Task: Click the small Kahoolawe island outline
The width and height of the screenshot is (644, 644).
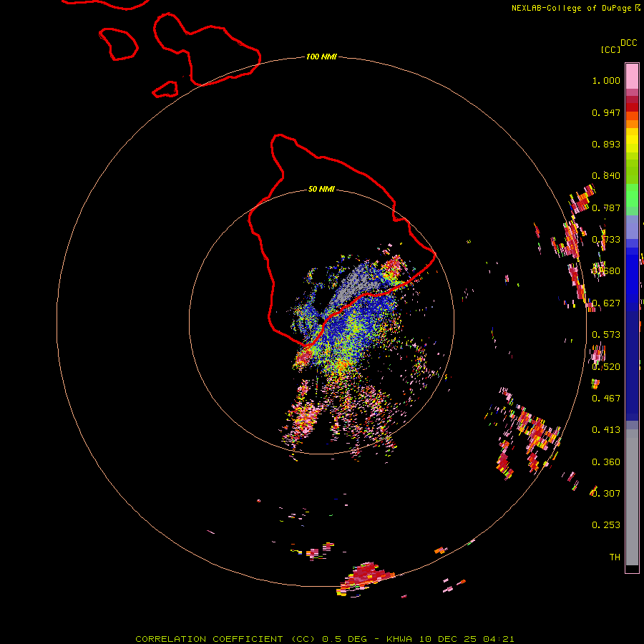Action: (165, 89)
